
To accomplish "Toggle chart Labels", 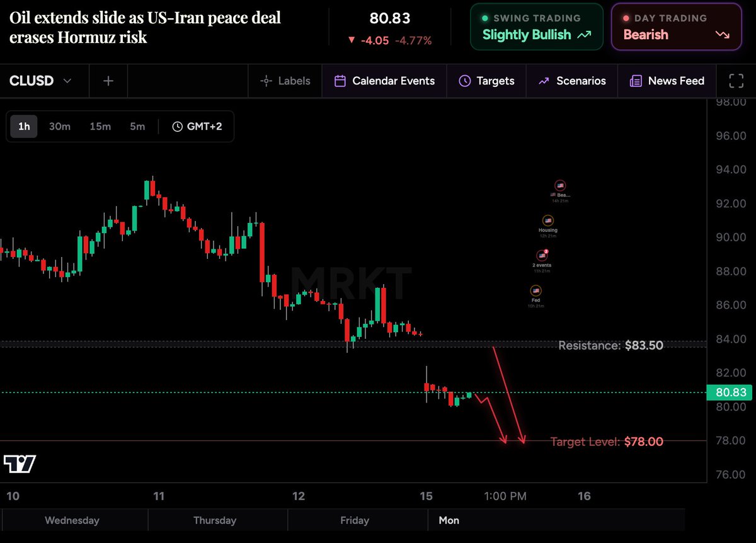I will [285, 81].
